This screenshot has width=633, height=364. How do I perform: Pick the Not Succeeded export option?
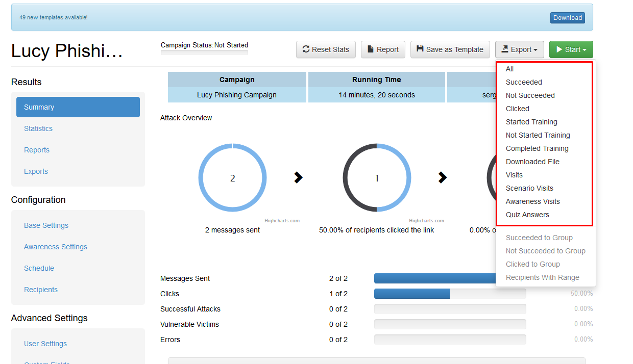[530, 95]
